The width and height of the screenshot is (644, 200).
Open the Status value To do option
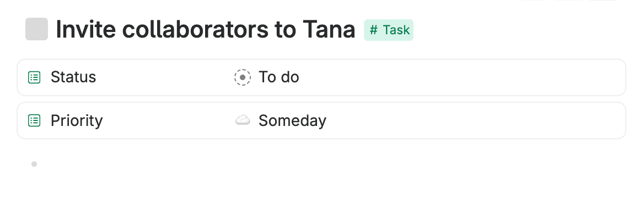tap(279, 77)
